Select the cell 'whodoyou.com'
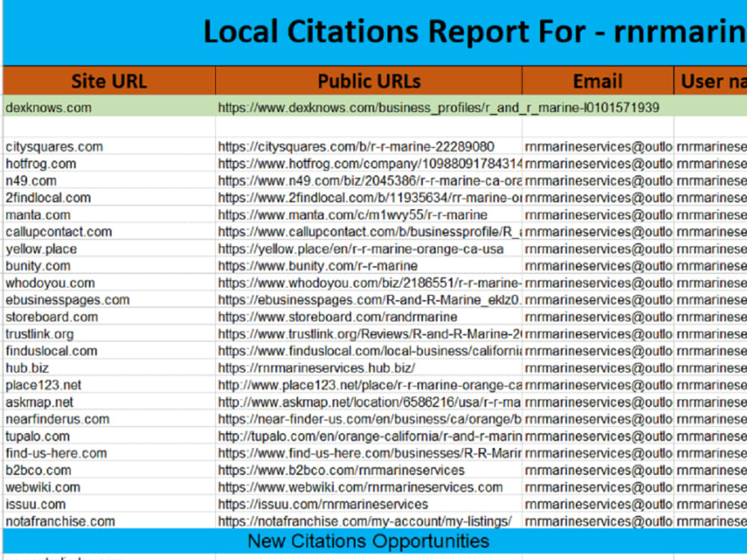Screen dimensions: 747x560 109,283
